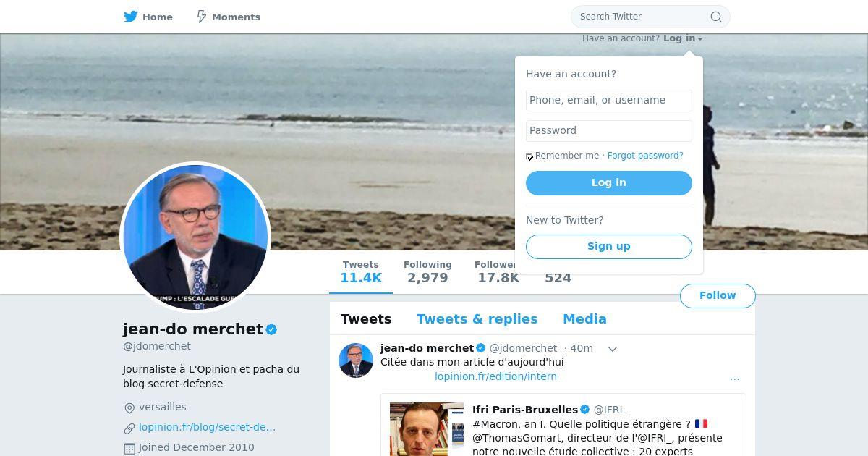Viewport: 868px width, 456px height.
Task: Switch to the Media tab
Action: (x=584, y=319)
